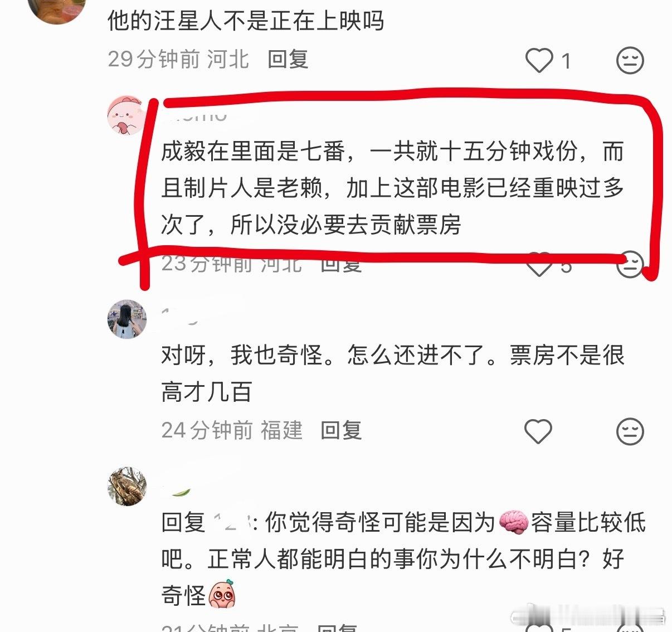This screenshot has height=632, width=672.
Task: Tap comment text 他的汪星人不是正在上映吗
Action: [x=246, y=21]
